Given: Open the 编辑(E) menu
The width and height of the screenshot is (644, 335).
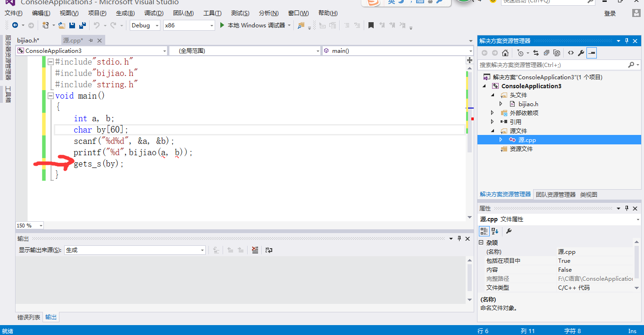Looking at the screenshot, I should point(41,13).
